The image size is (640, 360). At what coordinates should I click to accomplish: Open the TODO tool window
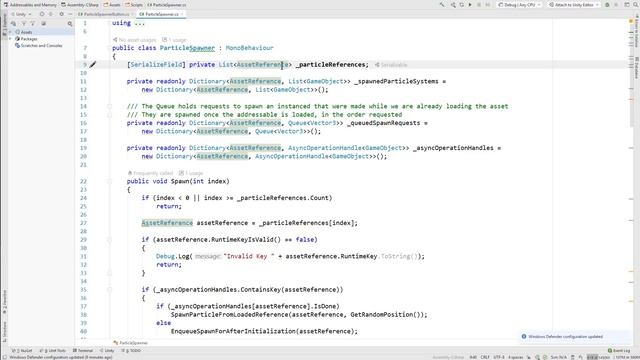(131, 351)
